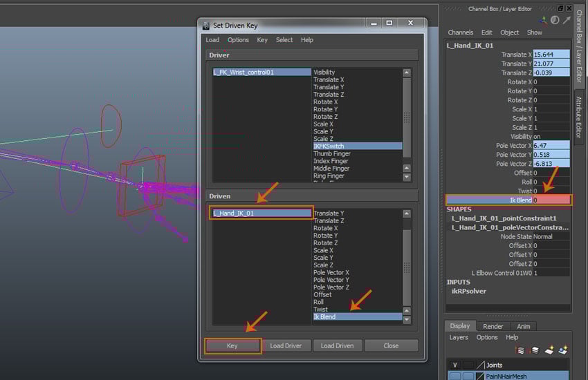Viewport: 588px width, 380px height.
Task: Open the Load menu in Set Driven Key
Action: coord(212,40)
